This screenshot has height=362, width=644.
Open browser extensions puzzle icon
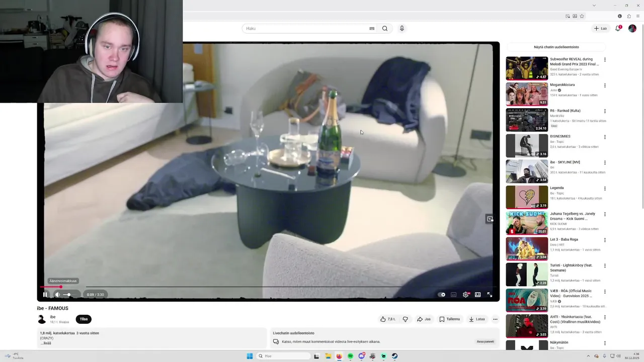(x=629, y=16)
